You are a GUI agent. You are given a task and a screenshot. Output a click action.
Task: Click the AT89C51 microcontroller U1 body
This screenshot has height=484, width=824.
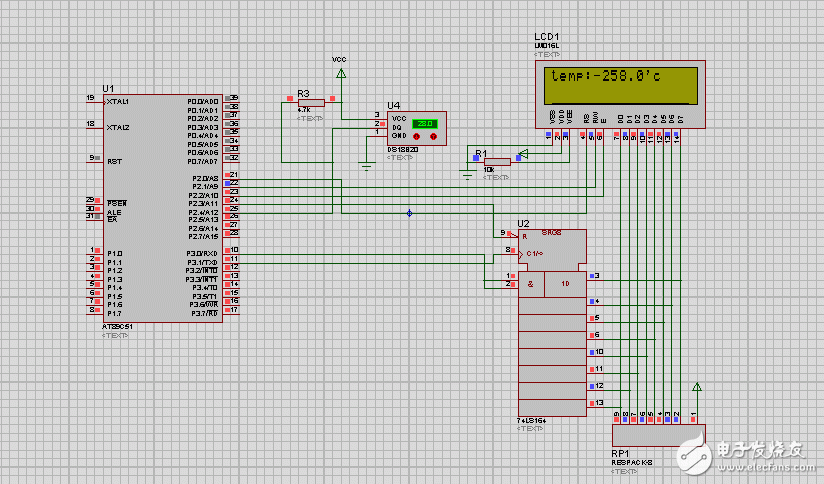click(x=160, y=210)
